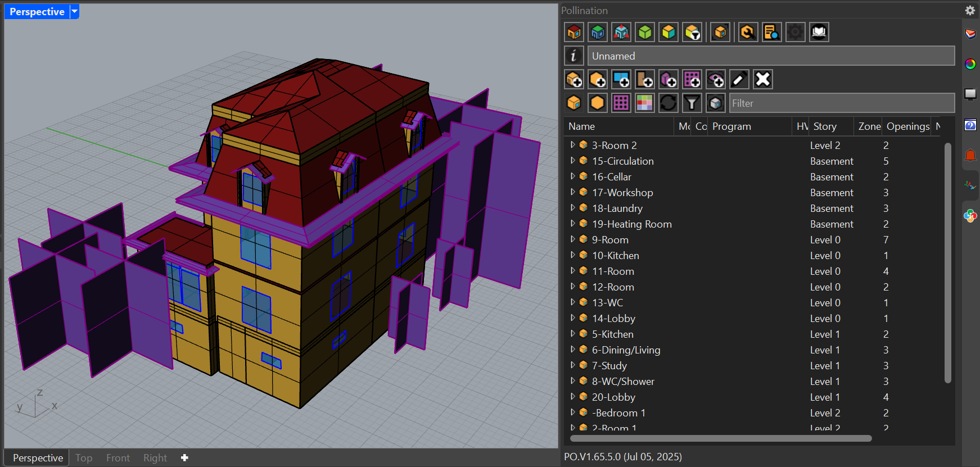Switch to the Top viewport tab
The image size is (980, 467).
point(84,458)
